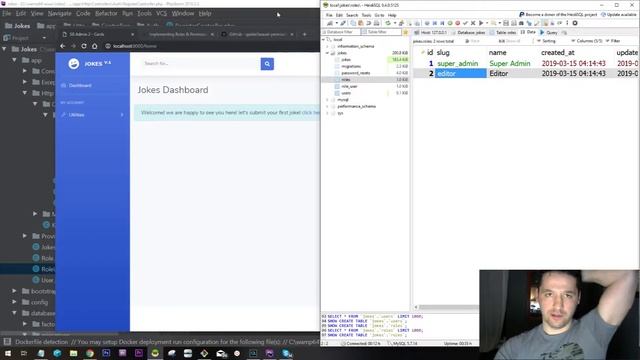Switch to HeidiSQL Table roles tab
The image size is (640, 360).
coord(503,32)
